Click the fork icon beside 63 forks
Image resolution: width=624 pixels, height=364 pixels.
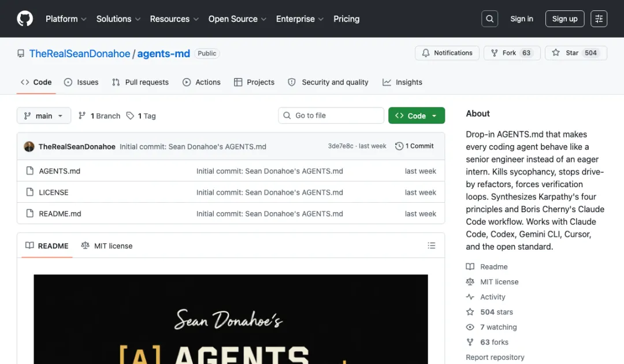point(470,342)
